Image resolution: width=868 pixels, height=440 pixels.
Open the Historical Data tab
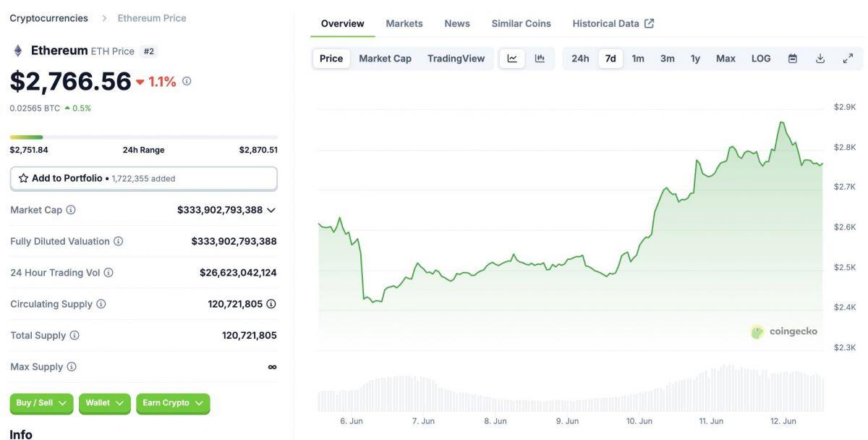pos(613,23)
